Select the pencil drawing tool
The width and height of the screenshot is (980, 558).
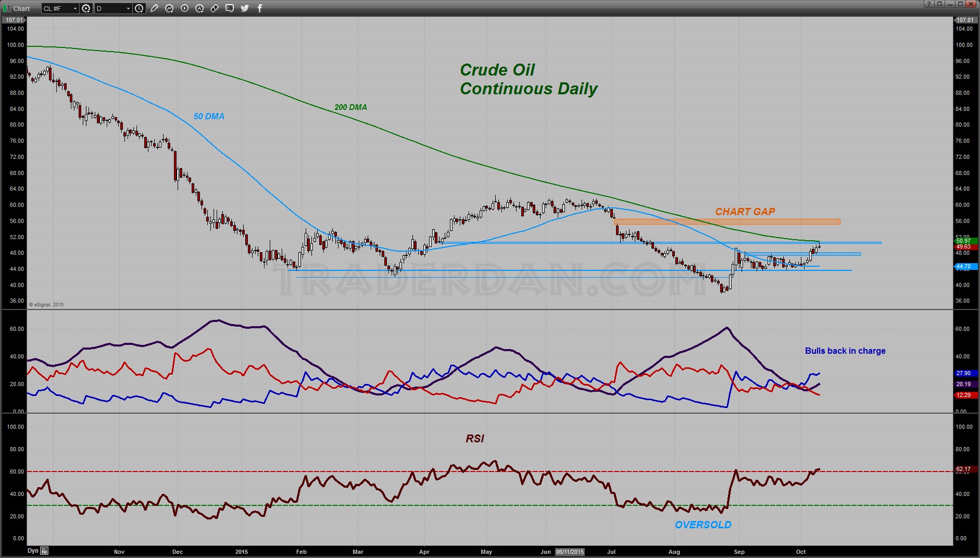(x=154, y=8)
